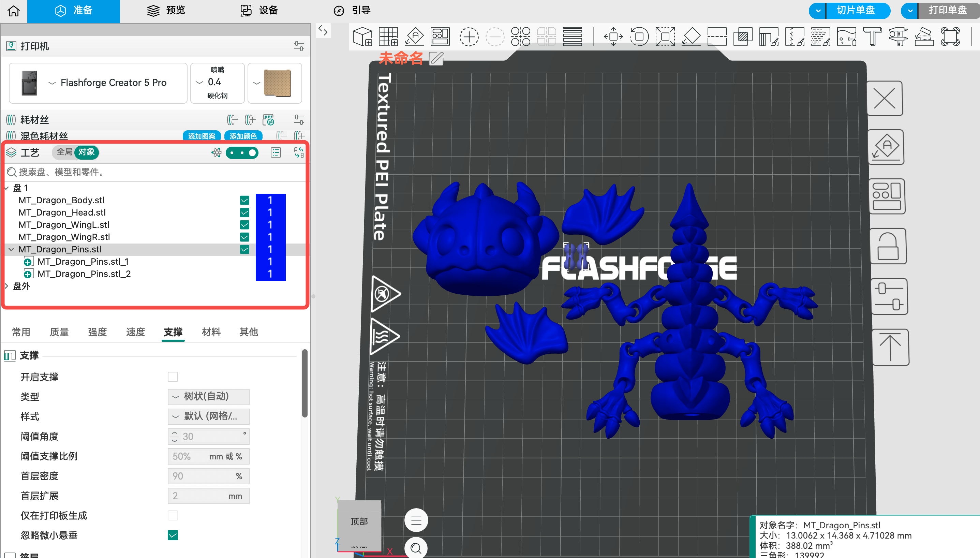This screenshot has height=558, width=980.
Task: Open the 速度 settings tab
Action: [x=135, y=332]
